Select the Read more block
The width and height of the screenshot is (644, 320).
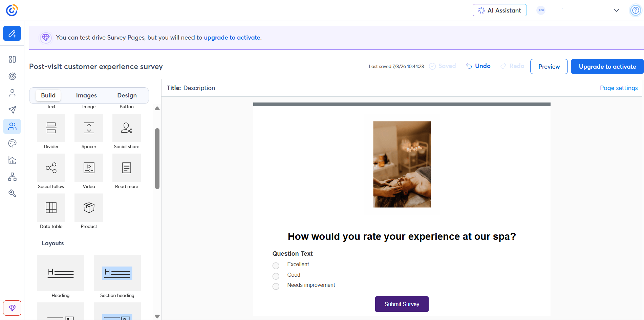[x=127, y=168]
